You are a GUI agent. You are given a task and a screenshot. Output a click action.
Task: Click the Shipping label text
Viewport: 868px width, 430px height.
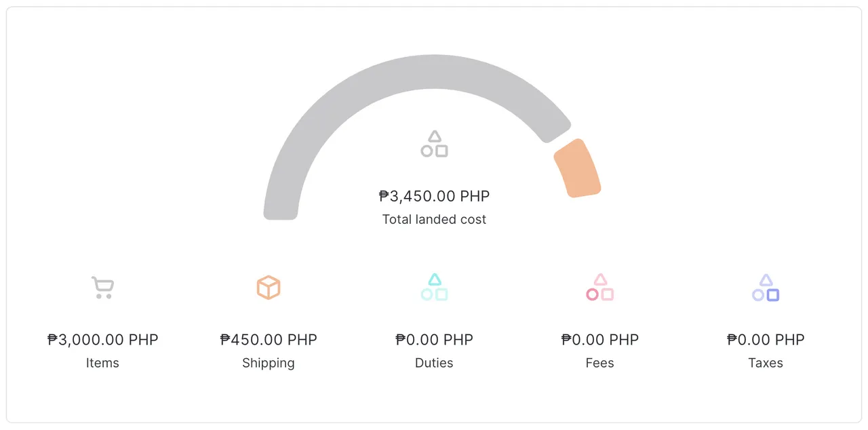coord(269,363)
